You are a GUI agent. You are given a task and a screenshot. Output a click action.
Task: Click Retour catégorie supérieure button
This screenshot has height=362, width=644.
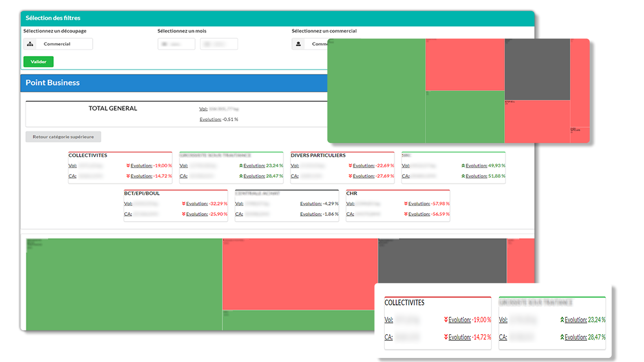click(63, 137)
